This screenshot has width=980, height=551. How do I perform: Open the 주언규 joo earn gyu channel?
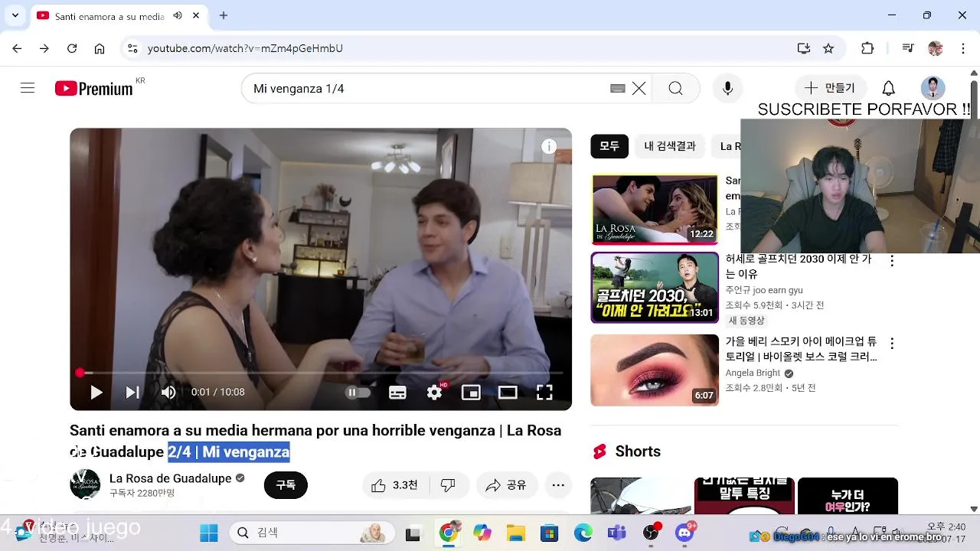coord(764,290)
